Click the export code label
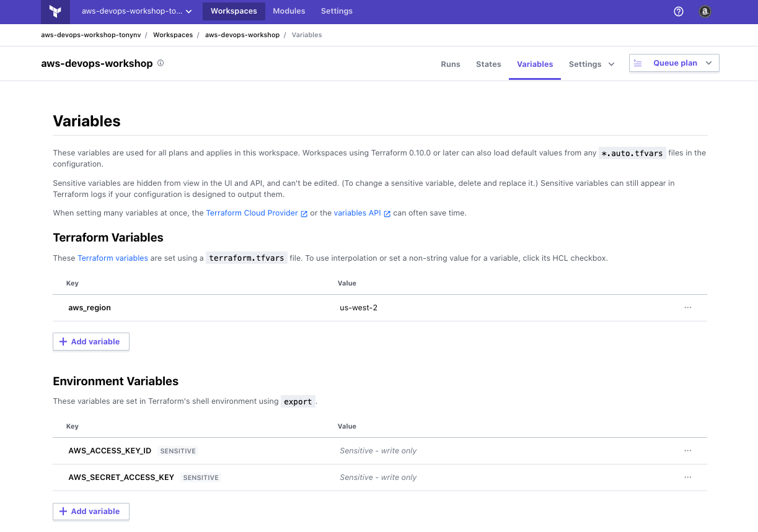 pos(298,401)
